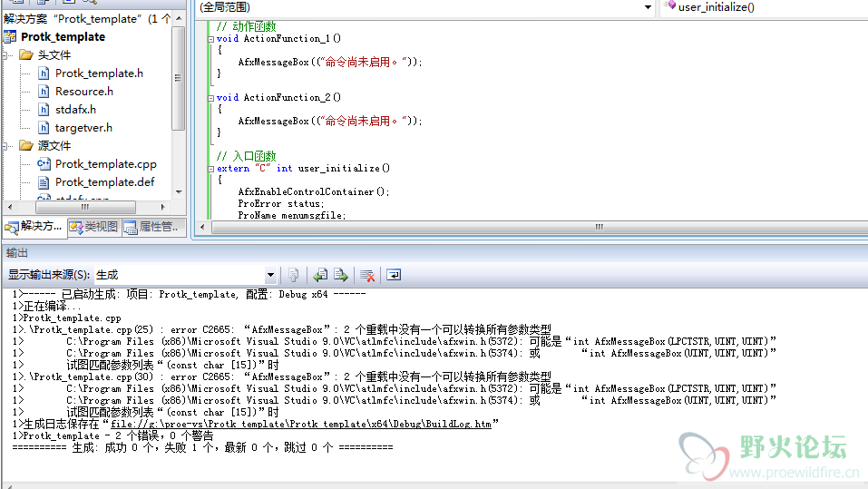Click the '// 入口函数' comment line
The image size is (868, 489).
coord(246,156)
